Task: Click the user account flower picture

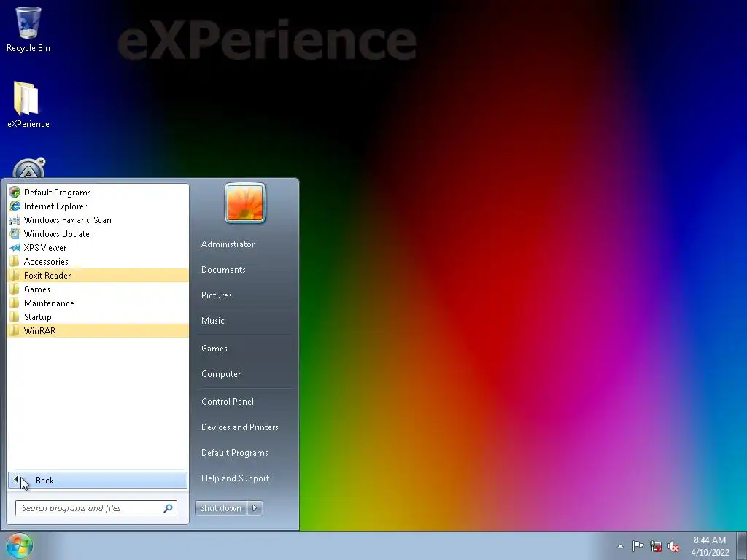Action: pyautogui.click(x=245, y=203)
